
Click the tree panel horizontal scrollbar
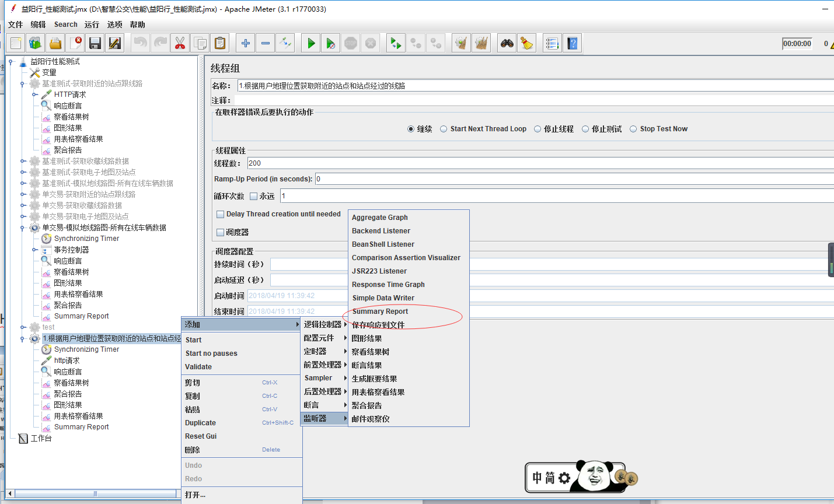pyautogui.click(x=95, y=494)
